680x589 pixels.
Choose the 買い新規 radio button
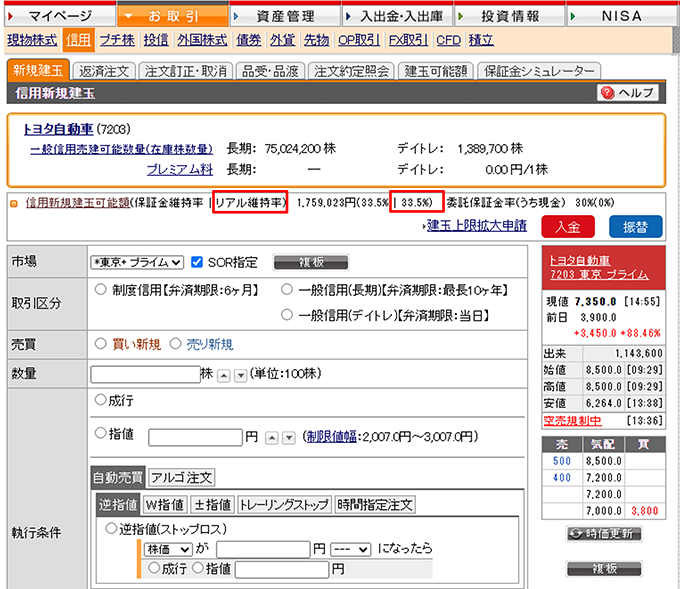point(100,344)
